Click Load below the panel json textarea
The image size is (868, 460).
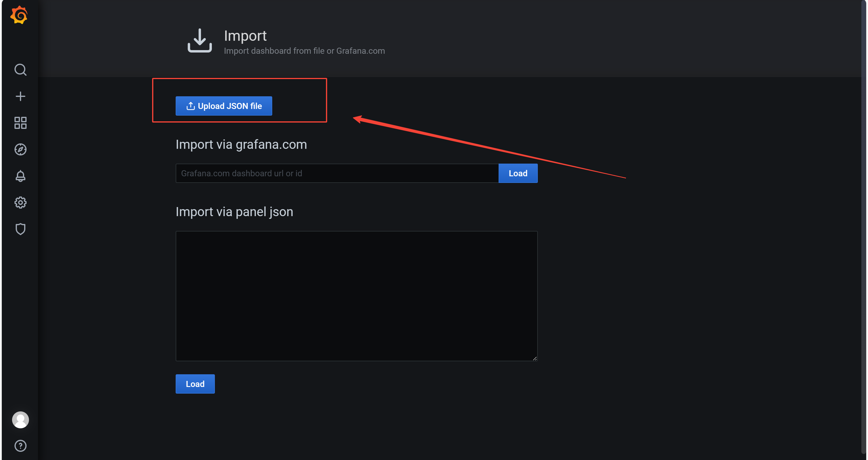[195, 384]
